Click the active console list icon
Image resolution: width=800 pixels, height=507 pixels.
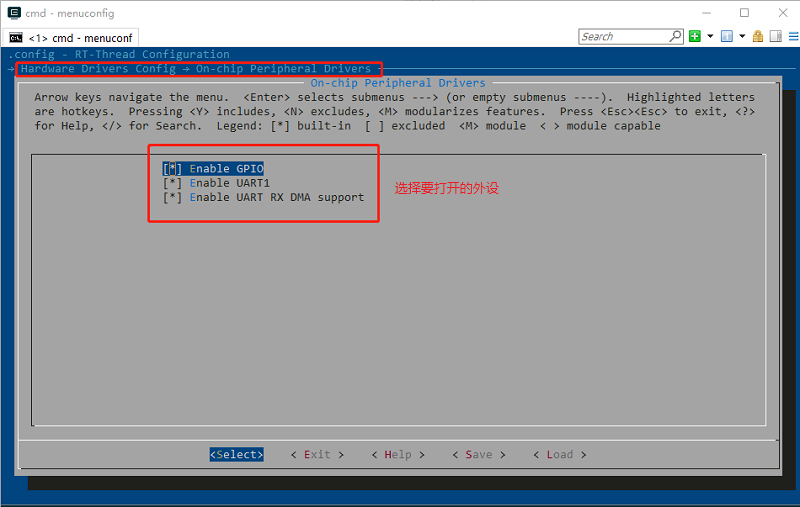pos(726,36)
